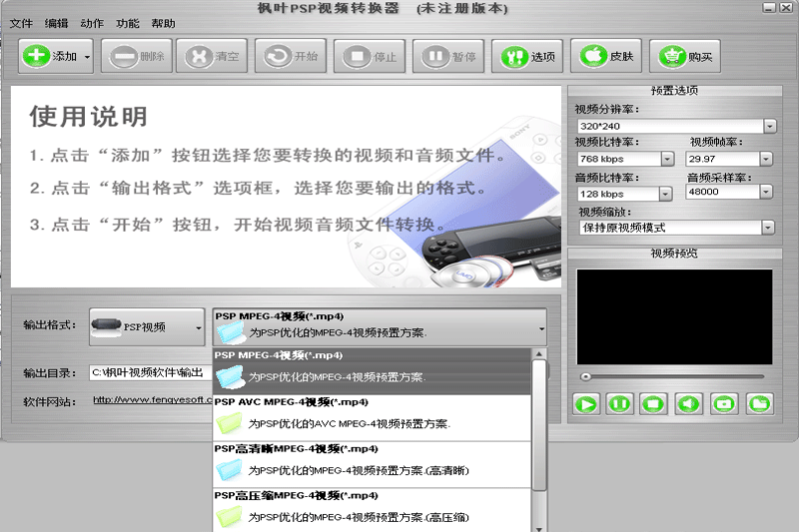Image resolution: width=799 pixels, height=532 pixels.
Task: Click the Start (开始) conversion button
Action: click(x=291, y=56)
